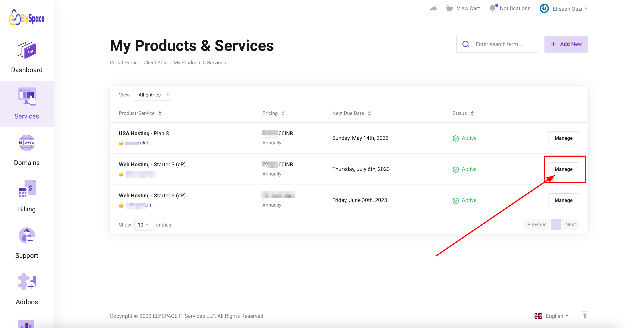
Task: Open the Domains www globe icon
Action: 27,143
